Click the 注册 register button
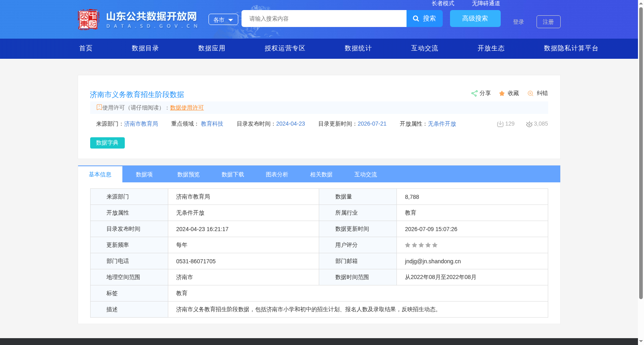Screen dimensions: 644x345 tap(549, 22)
